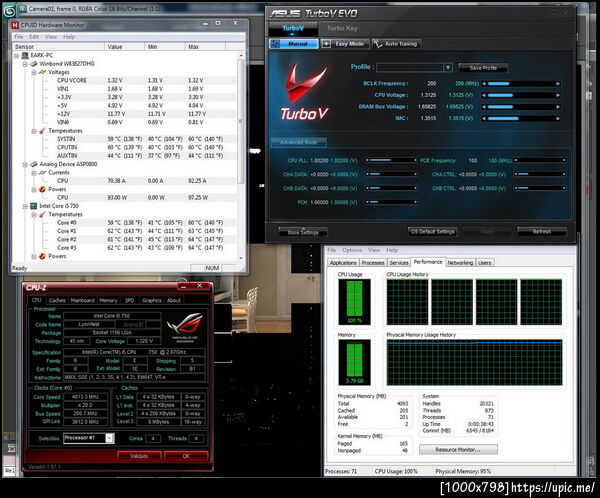
Task: Click the Intel Core i5 Temperatures thermometer icon
Action: [x=42, y=214]
